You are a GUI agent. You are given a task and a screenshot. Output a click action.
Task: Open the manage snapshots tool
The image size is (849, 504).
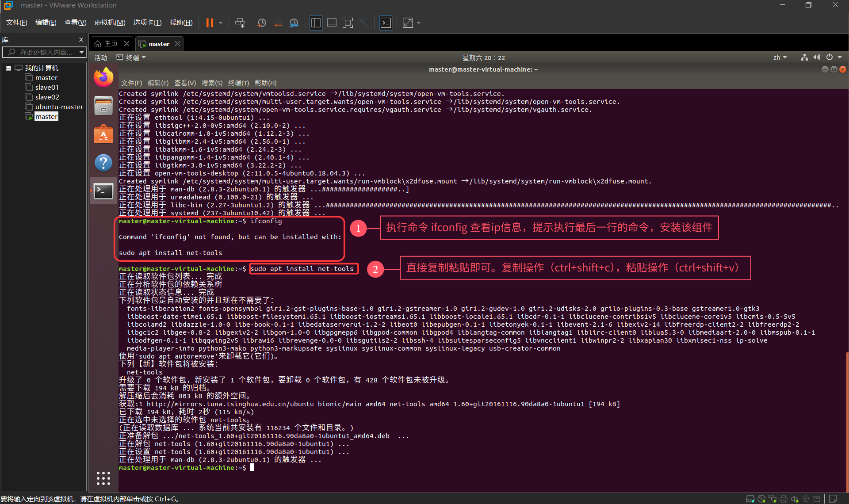(294, 23)
